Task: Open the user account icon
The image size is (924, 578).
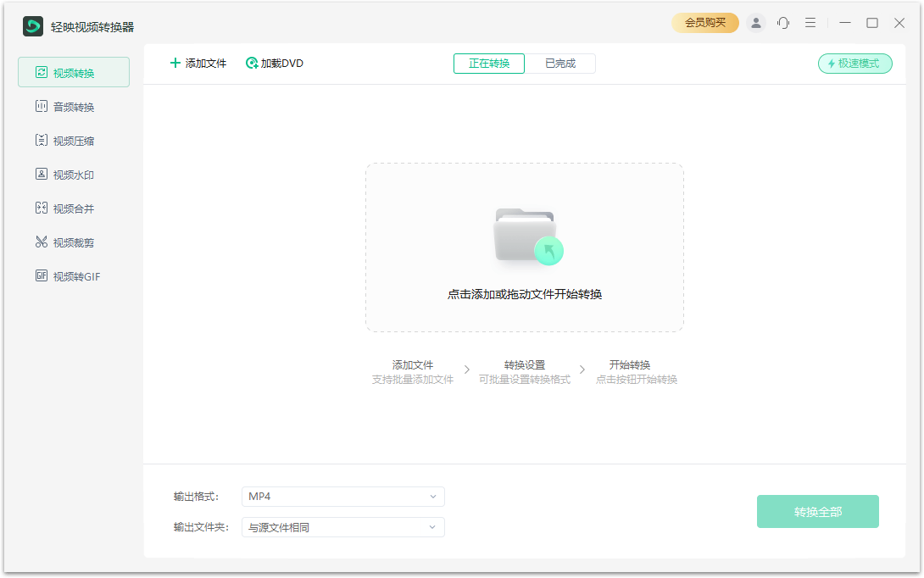Action: pyautogui.click(x=756, y=23)
